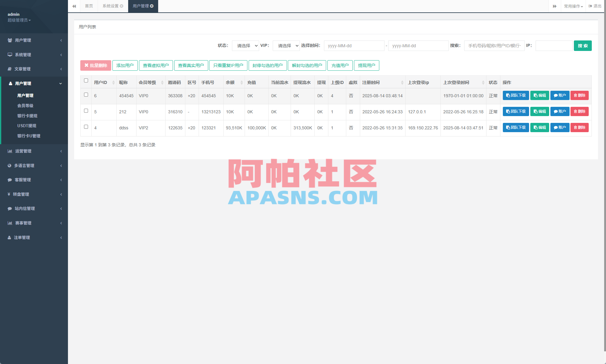Click the 运营管理 chart icon

pyautogui.click(x=9, y=151)
